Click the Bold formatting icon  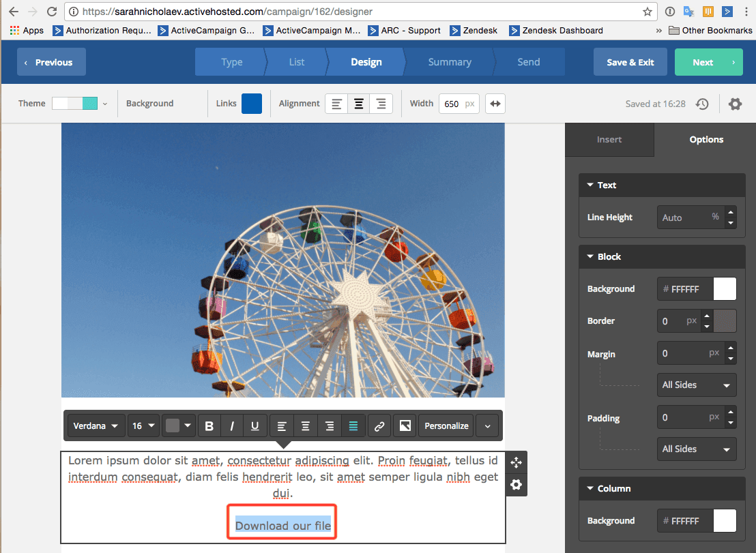click(209, 426)
